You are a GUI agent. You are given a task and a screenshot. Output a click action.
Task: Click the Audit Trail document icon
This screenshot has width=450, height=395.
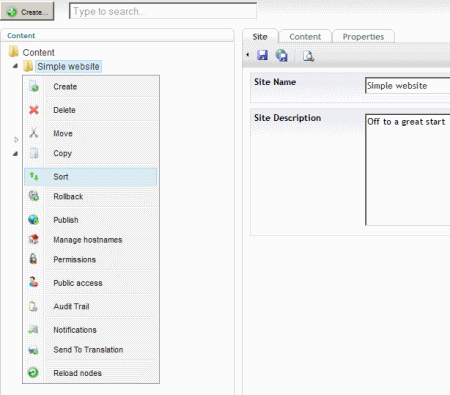click(x=33, y=306)
